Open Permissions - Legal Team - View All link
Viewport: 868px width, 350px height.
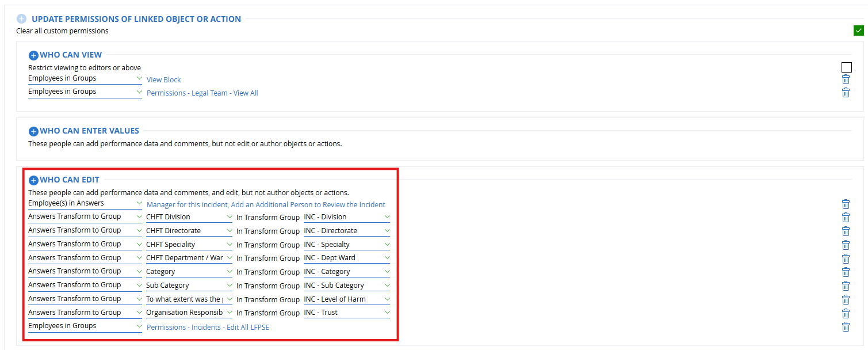coord(202,93)
